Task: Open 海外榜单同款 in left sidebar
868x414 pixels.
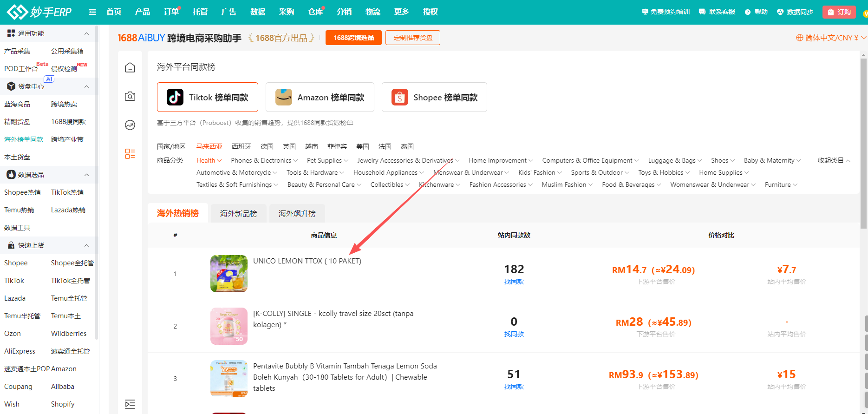Action: pyautogui.click(x=24, y=139)
